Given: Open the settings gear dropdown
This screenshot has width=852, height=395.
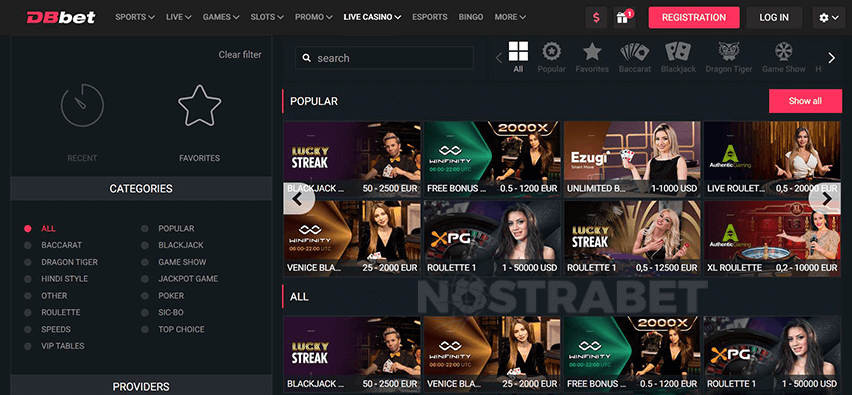Looking at the screenshot, I should (x=829, y=17).
